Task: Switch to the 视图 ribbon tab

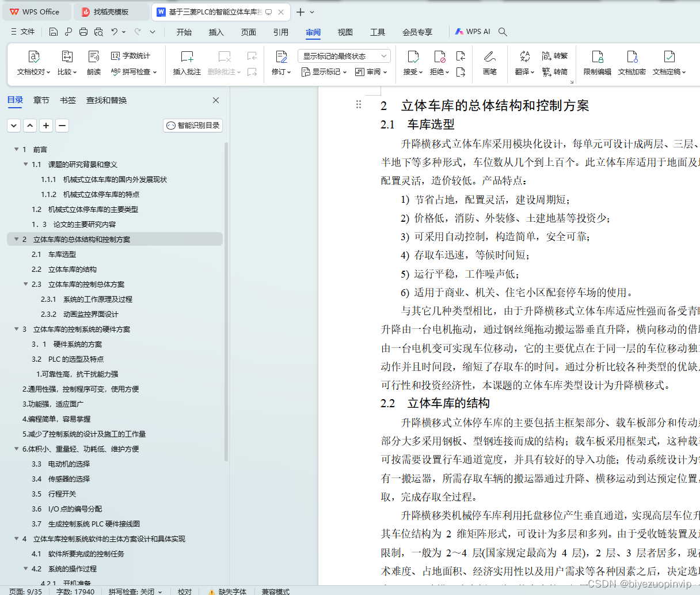Action: (x=345, y=32)
